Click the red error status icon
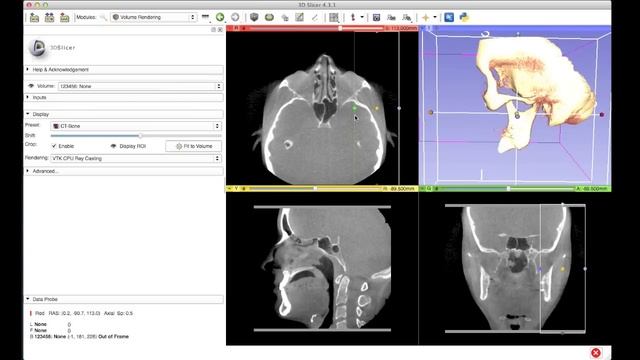 (596, 353)
